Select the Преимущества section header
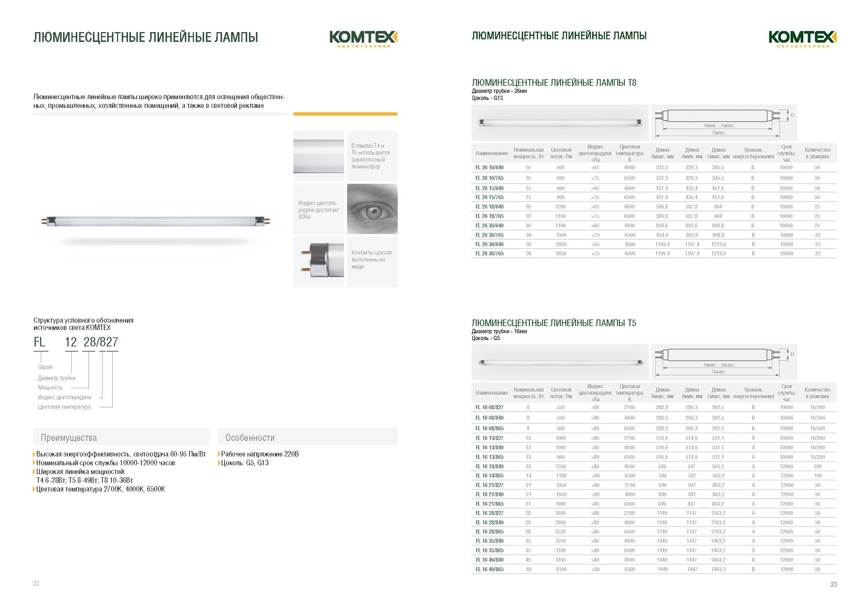The image size is (868, 614). [69, 438]
